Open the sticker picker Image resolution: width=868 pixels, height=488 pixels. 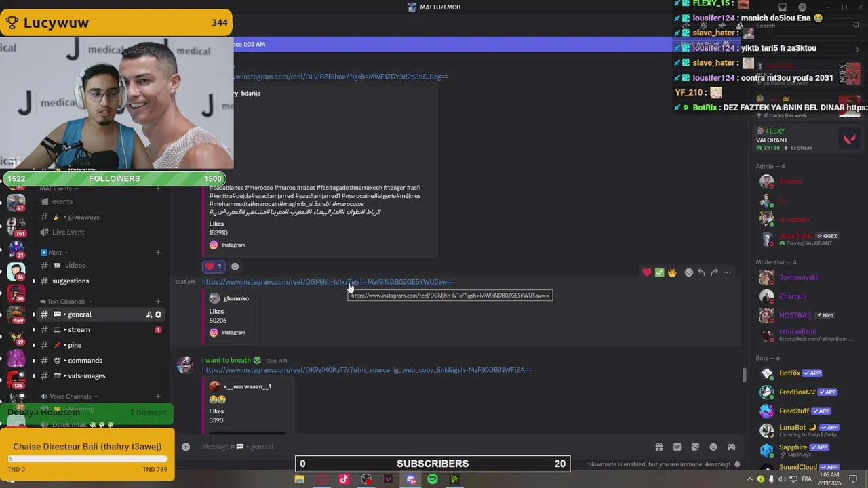click(x=695, y=447)
